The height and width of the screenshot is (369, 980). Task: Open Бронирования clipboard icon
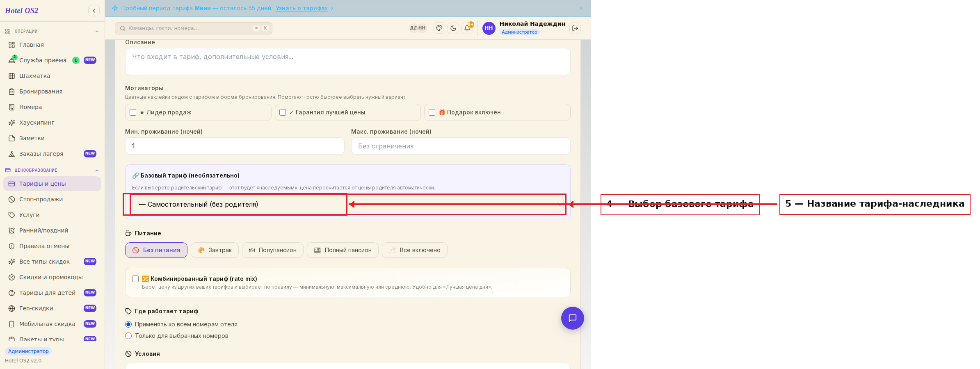tap(12, 91)
